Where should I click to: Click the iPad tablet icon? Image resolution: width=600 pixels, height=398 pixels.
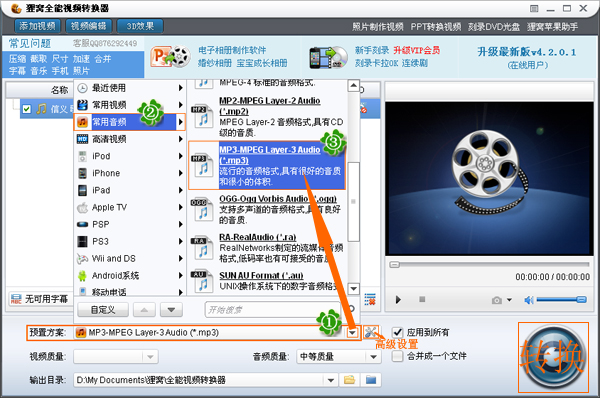(x=82, y=190)
